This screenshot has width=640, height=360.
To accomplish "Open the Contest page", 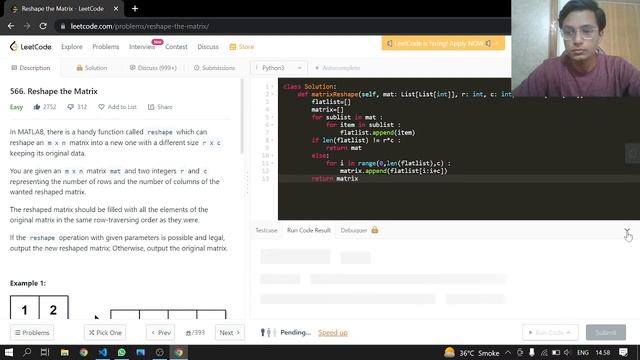I will pos(176,47).
